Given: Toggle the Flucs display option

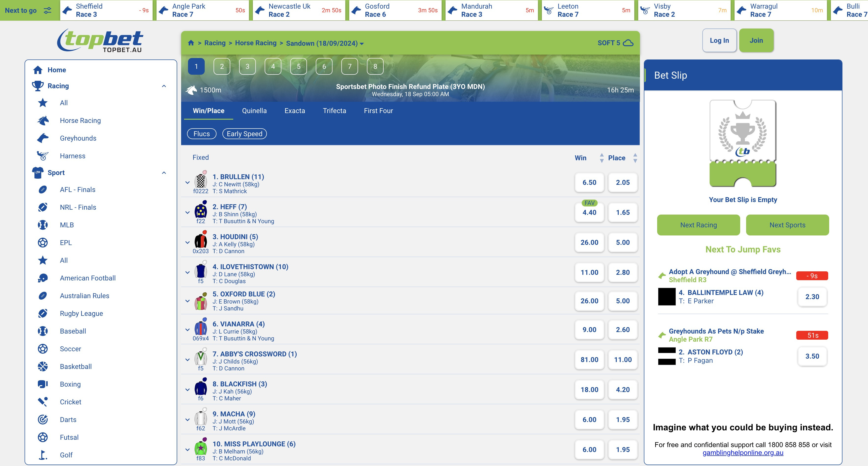Looking at the screenshot, I should click(202, 134).
